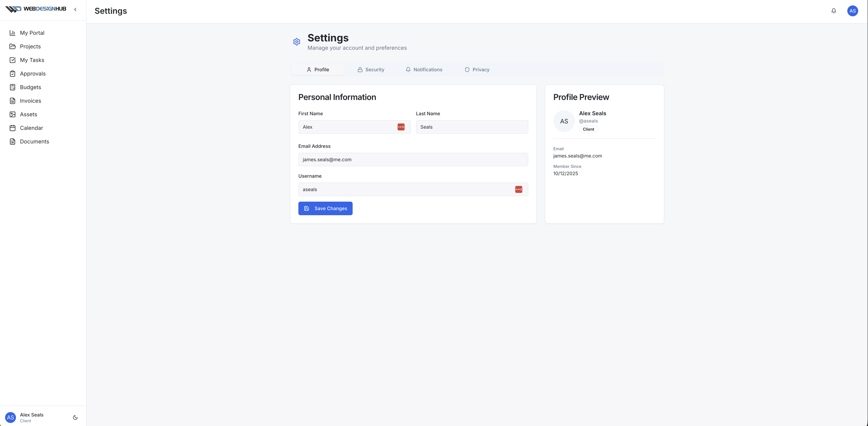Open Documents in the sidebar
This screenshot has height=426, width=868.
(x=34, y=142)
